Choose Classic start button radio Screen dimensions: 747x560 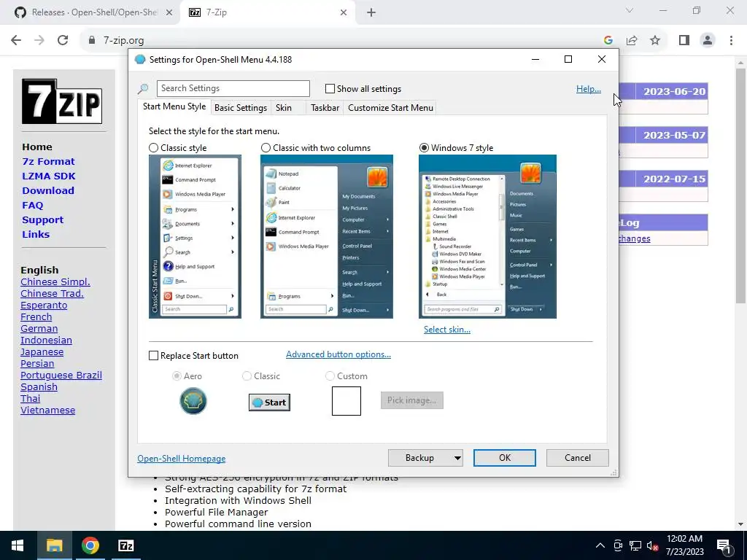click(247, 376)
